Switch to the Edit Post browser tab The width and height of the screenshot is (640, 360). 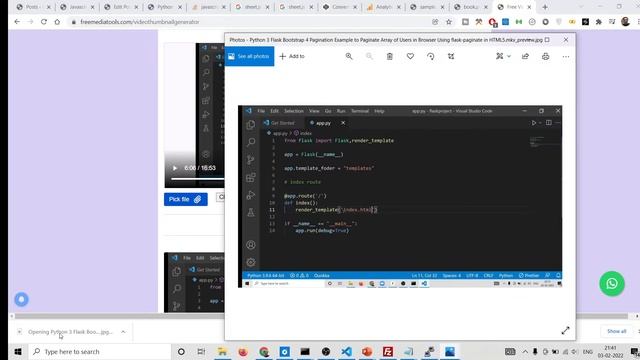[121, 7]
